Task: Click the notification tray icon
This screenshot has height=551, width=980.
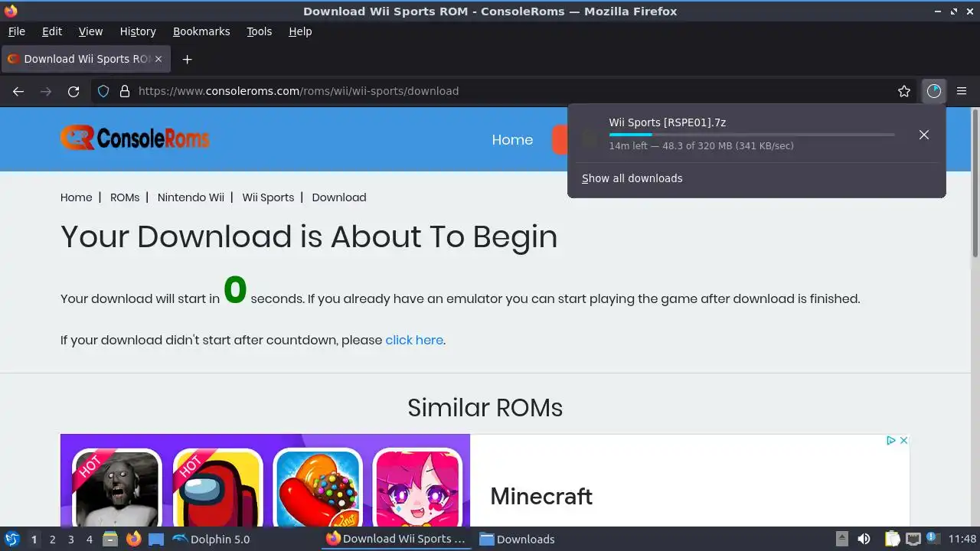Action: point(934,539)
